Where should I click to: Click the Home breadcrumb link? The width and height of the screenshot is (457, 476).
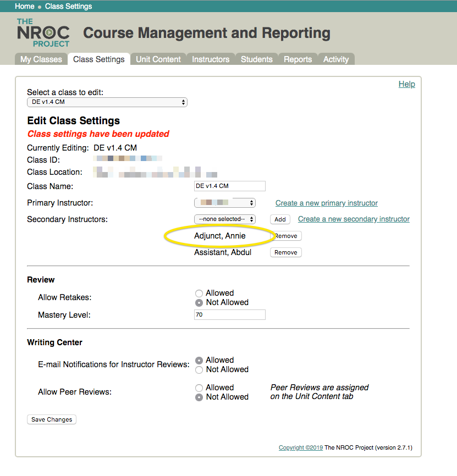25,7
